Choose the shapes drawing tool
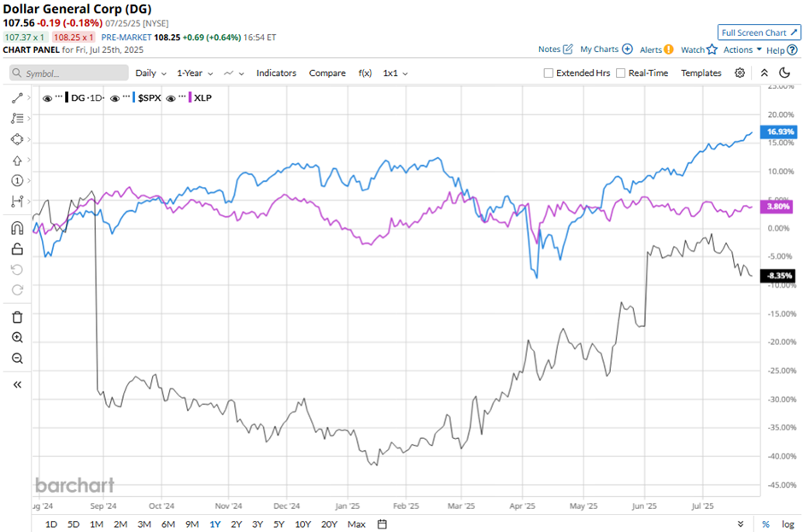Viewport: 803px width, 532px height. (17, 139)
